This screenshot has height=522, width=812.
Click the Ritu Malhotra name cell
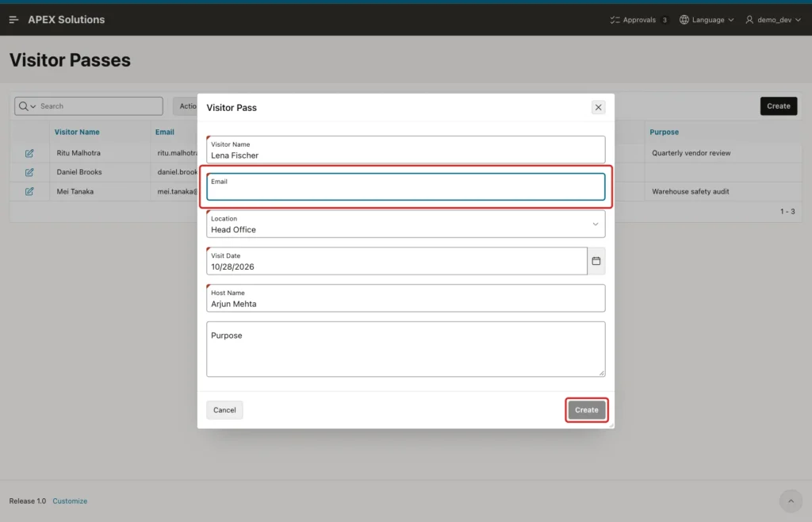click(x=79, y=153)
